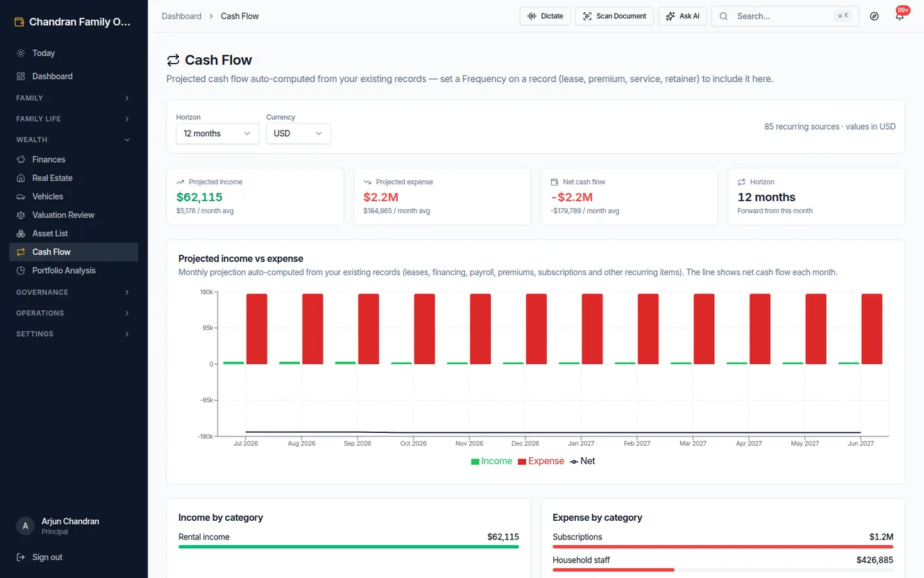Click the Chandran Family Office logo icon
Screen dimensions: 924x578
[x=19, y=22]
